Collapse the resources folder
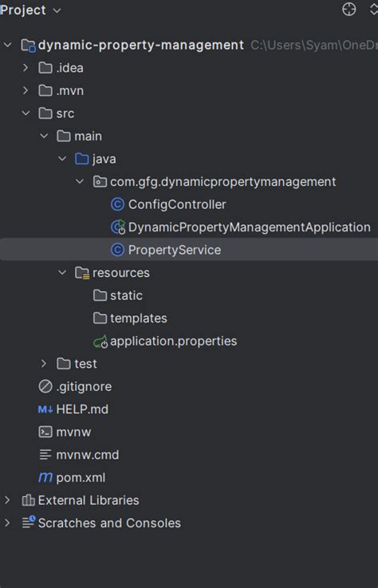The width and height of the screenshot is (378, 588). tap(62, 273)
